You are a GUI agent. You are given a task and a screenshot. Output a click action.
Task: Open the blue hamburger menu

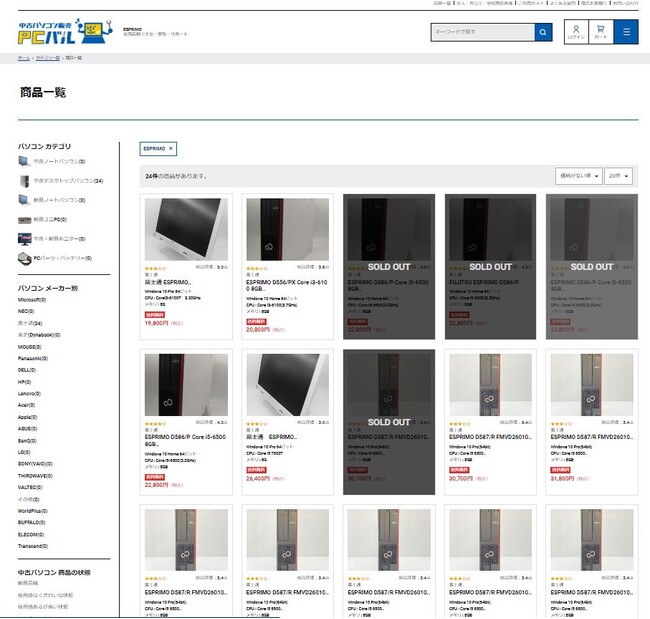[627, 32]
